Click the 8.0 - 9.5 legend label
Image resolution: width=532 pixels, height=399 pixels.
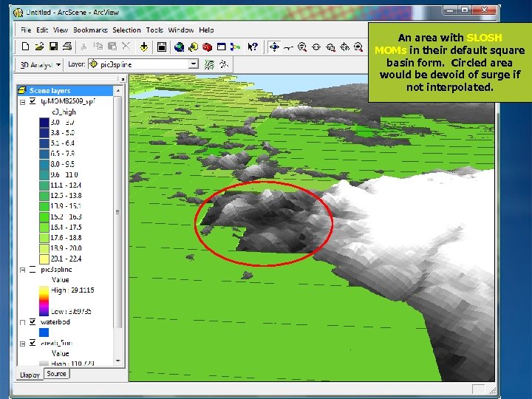pos(62,164)
